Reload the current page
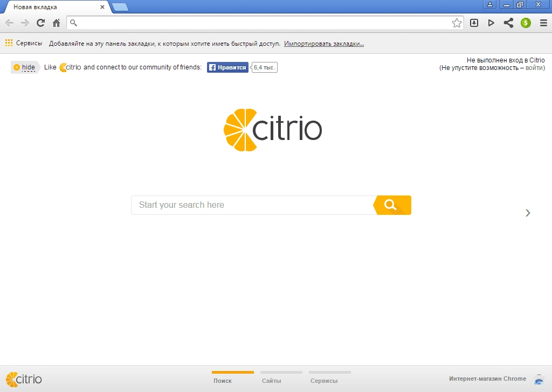The width and height of the screenshot is (552, 392). point(41,23)
